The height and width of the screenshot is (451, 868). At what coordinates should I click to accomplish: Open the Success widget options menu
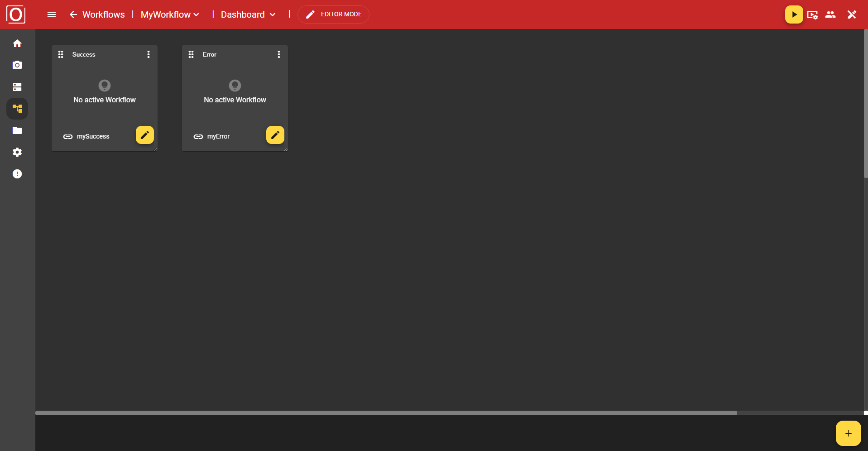pos(148,54)
